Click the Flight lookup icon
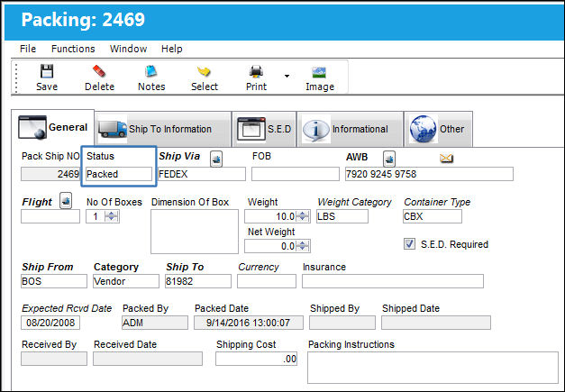The width and height of the screenshot is (565, 392). [66, 201]
